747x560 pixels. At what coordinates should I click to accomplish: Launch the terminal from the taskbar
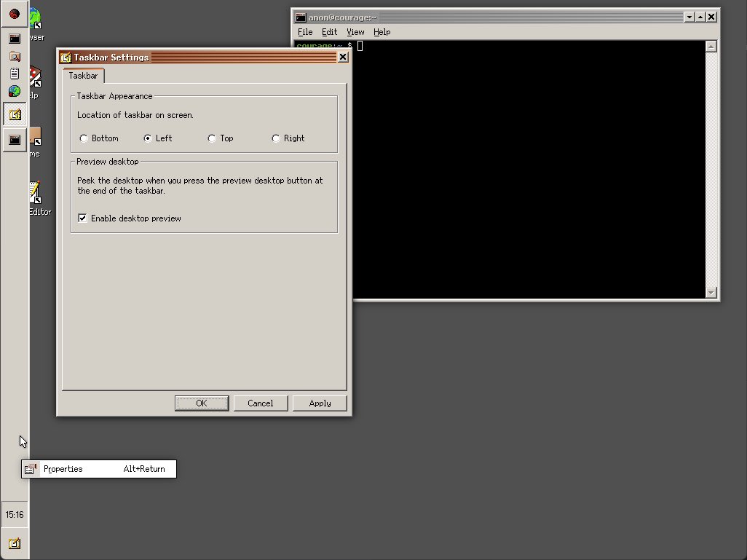pyautogui.click(x=15, y=38)
